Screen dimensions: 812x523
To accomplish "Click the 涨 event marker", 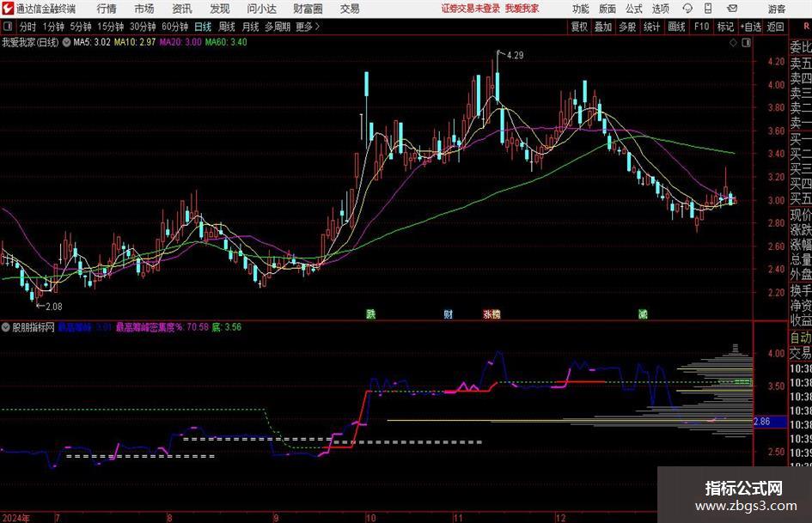I will (x=487, y=313).
